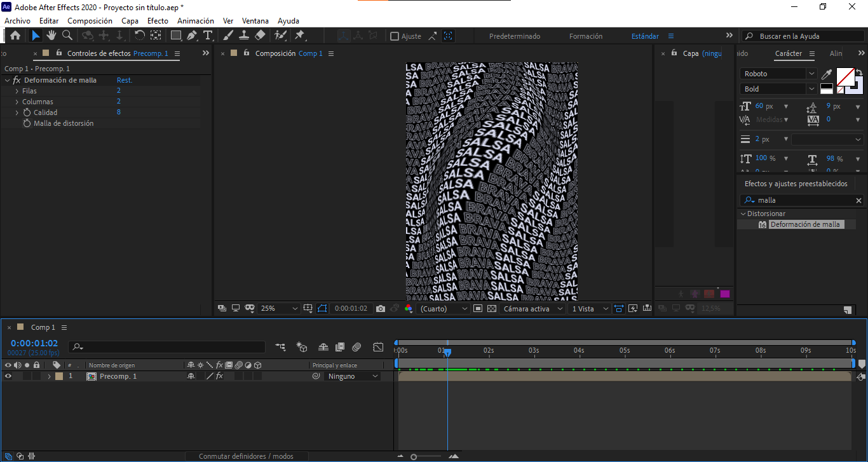Viewport: 868px width, 462px height.
Task: Open grid and guide options icon
Action: pos(308,308)
